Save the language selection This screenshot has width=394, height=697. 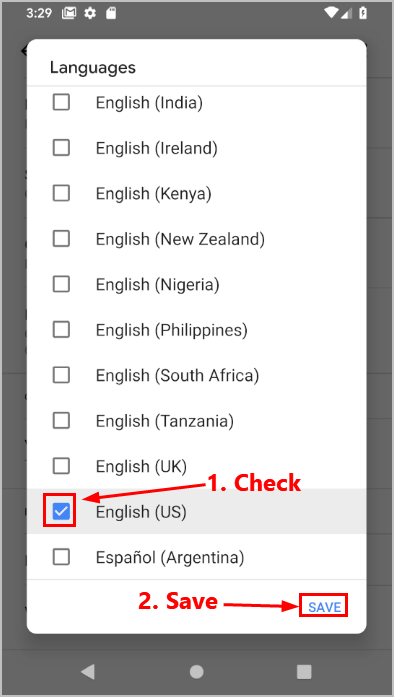pyautogui.click(x=324, y=607)
